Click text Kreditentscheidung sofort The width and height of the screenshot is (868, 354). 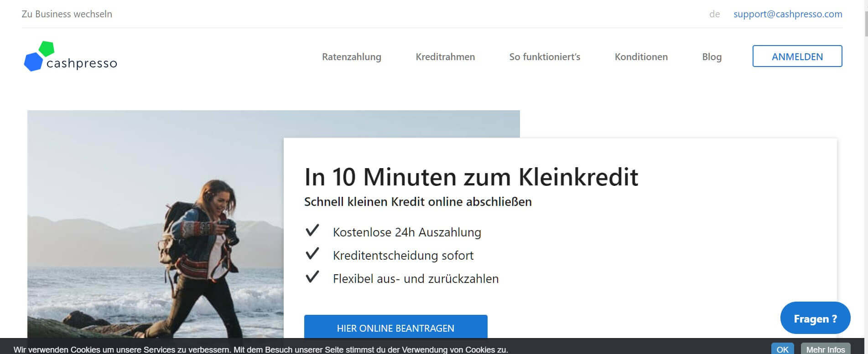(x=403, y=256)
